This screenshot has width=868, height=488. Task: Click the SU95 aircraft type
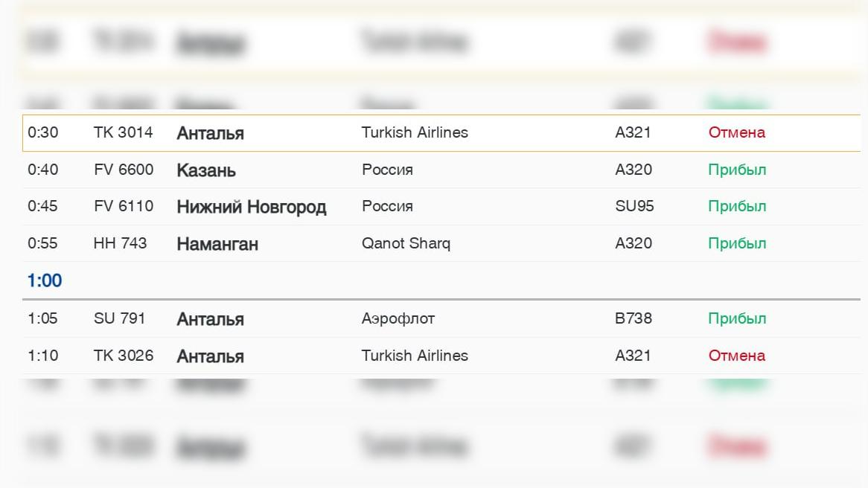pyautogui.click(x=634, y=206)
